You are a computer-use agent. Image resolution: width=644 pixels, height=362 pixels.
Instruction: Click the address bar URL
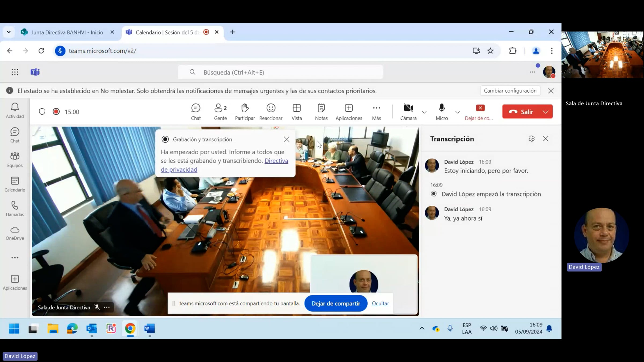(102, 51)
